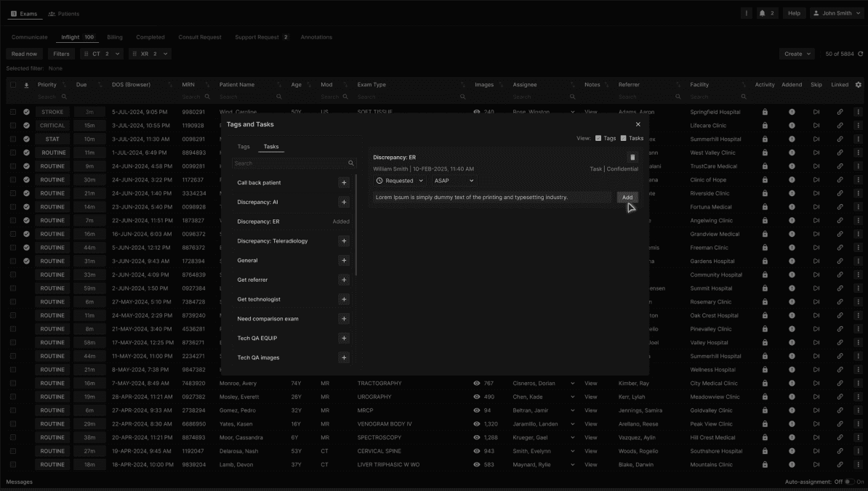The image size is (868, 491).
Task: Toggle the select-all checkbox in table header
Action: tap(13, 84)
